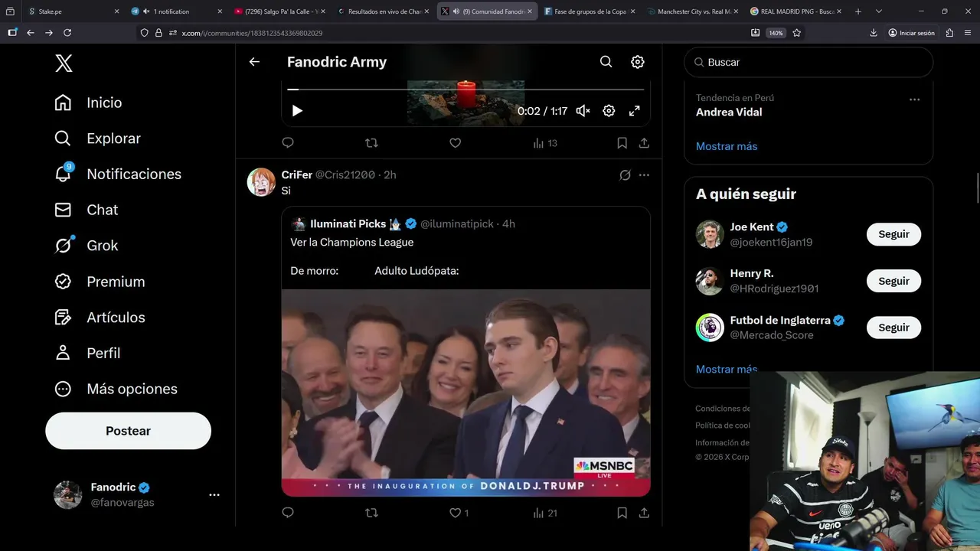Reload the current page
Screen dimensions: 980x551
click(x=67, y=33)
